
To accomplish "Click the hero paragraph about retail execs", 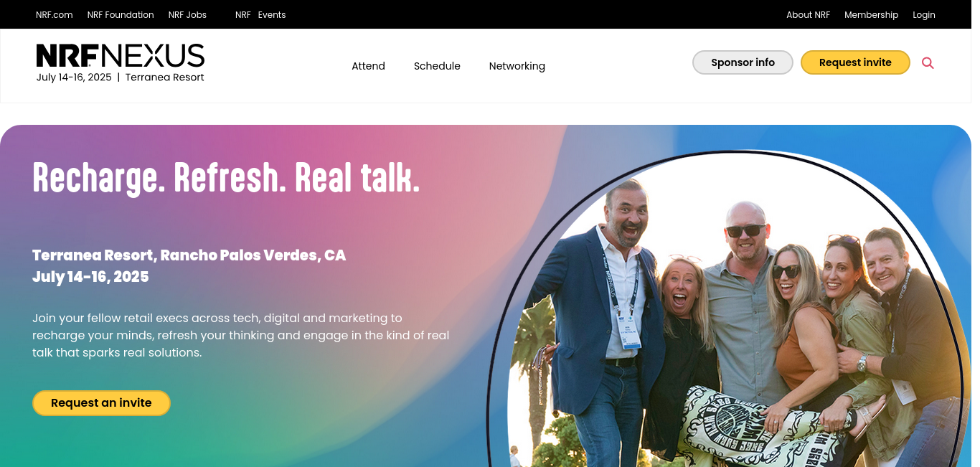I will [x=241, y=335].
